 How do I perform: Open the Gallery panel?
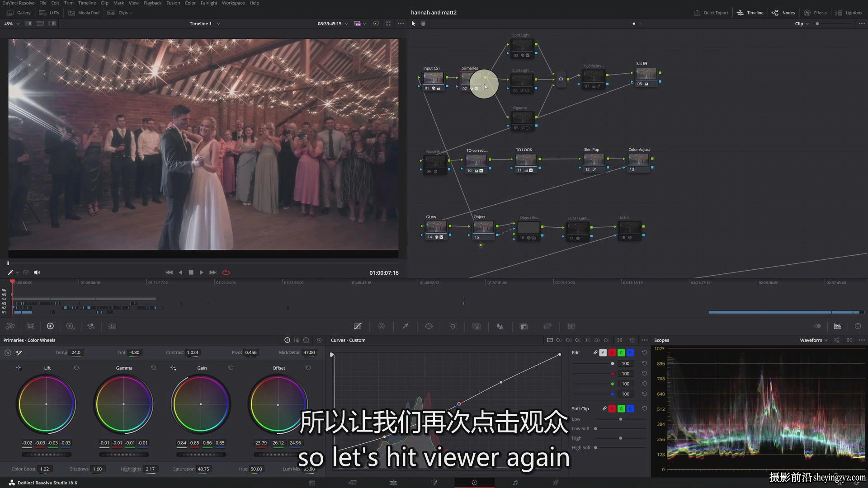(19, 13)
